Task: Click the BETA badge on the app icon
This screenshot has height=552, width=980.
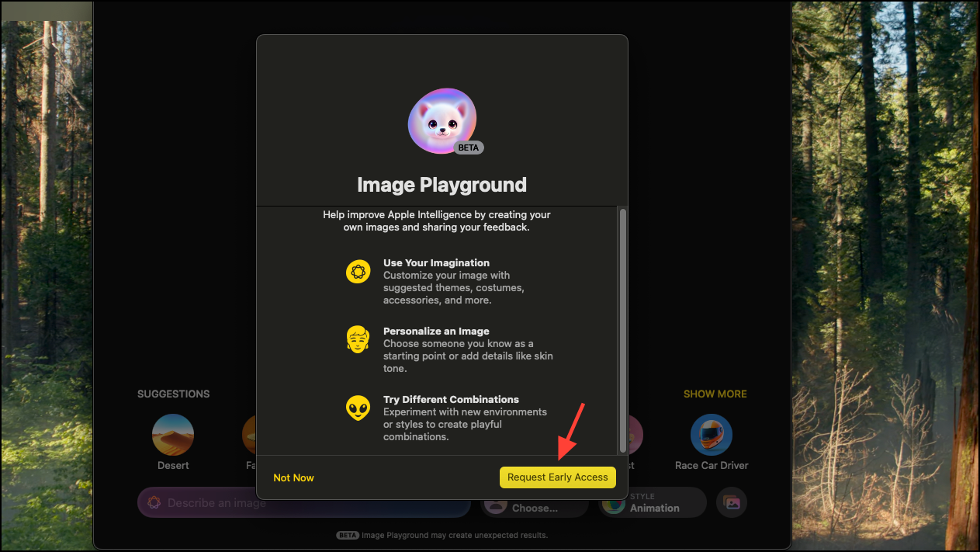Action: (469, 148)
